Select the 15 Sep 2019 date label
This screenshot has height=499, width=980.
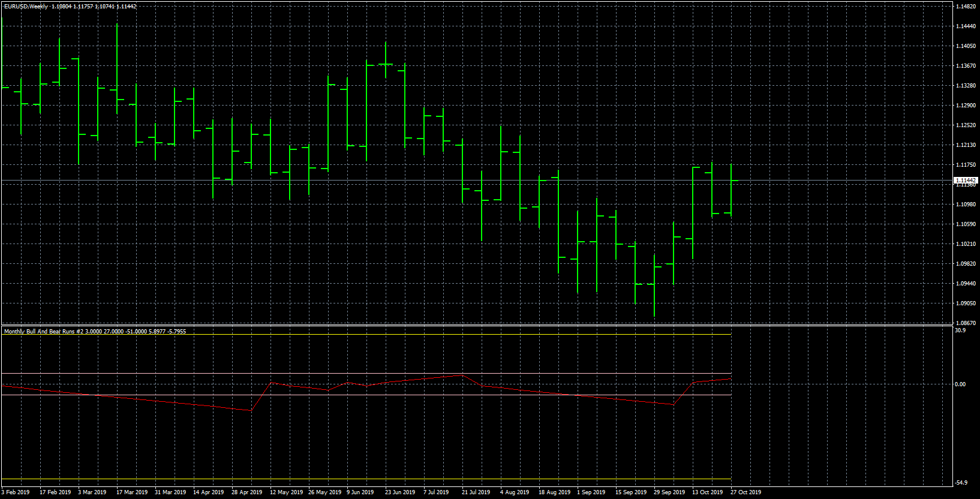click(631, 492)
